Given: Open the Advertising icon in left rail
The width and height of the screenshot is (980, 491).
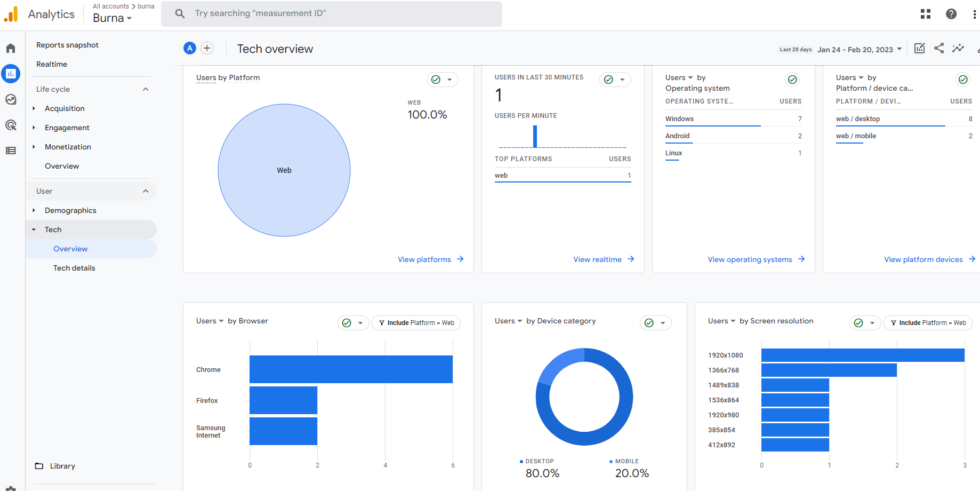Looking at the screenshot, I should [x=11, y=125].
